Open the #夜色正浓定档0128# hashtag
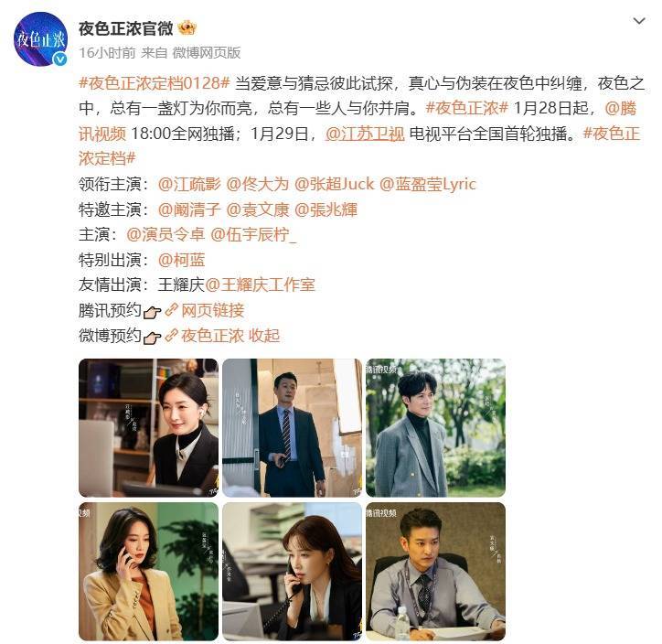 (155, 82)
